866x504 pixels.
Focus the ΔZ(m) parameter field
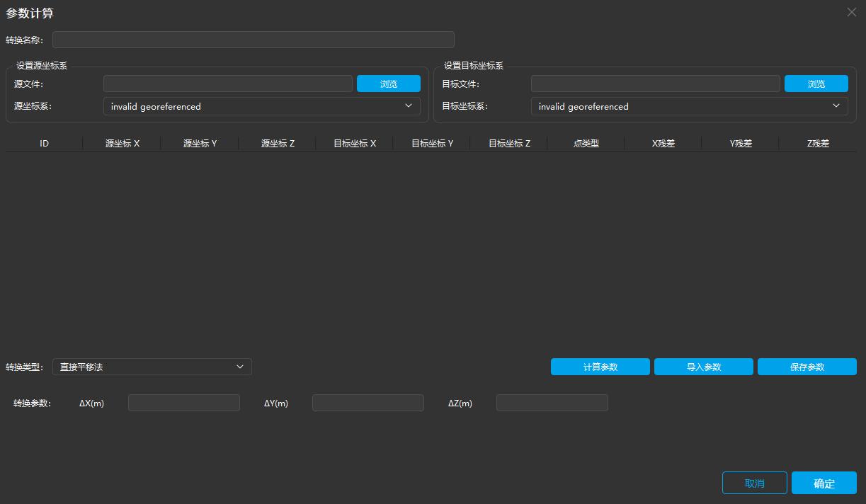pyautogui.click(x=552, y=403)
